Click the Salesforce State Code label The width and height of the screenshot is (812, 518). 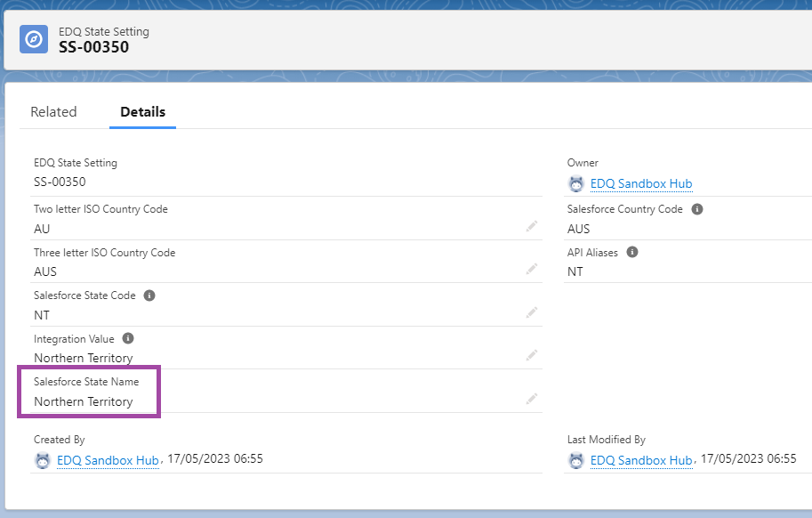click(84, 295)
